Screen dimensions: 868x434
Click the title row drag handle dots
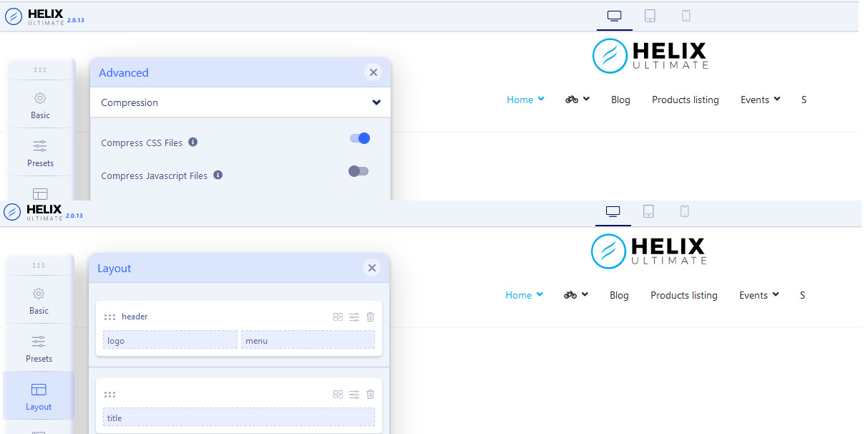109,394
